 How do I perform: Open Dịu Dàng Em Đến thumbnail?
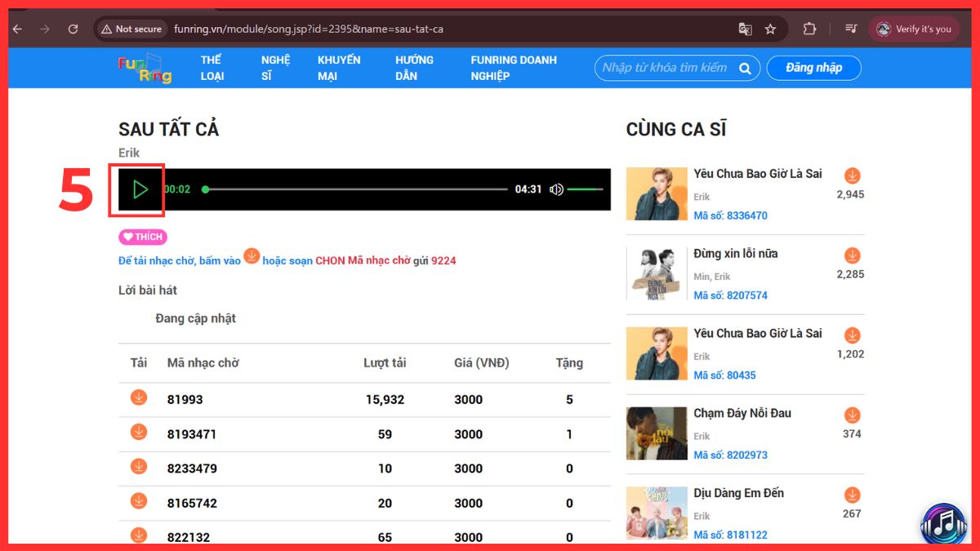(657, 513)
